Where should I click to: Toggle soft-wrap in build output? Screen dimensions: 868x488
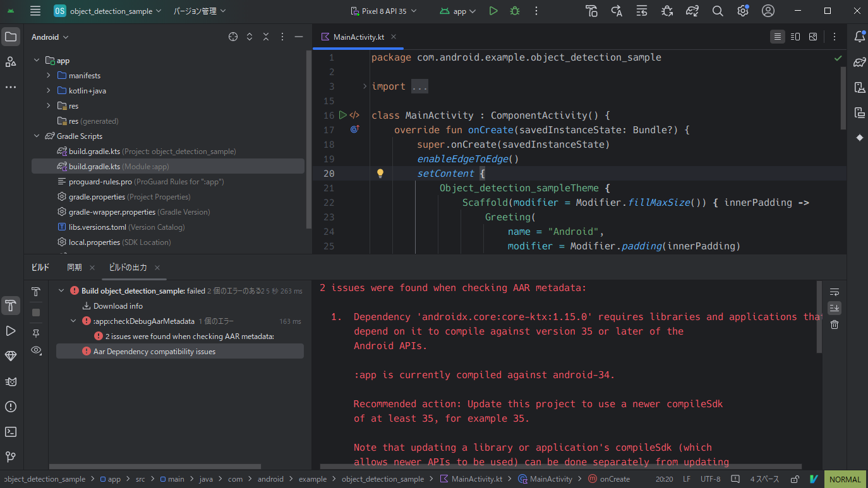coord(835,292)
